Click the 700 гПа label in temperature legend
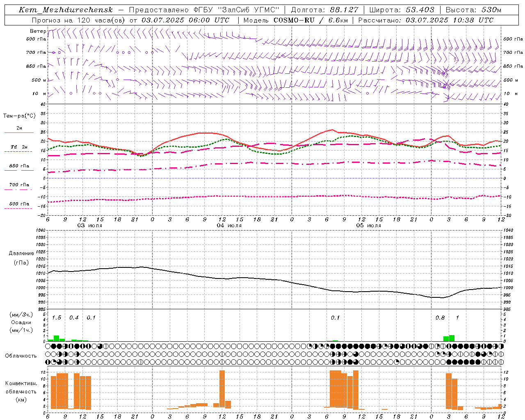The height and width of the screenshot is (420, 525). point(19,185)
